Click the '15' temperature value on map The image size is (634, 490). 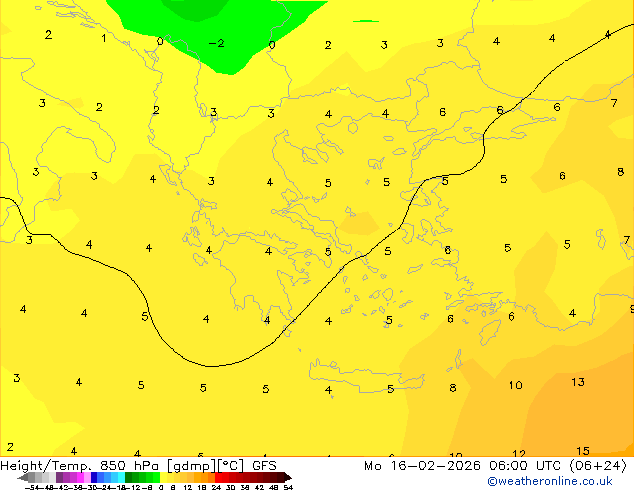point(583,451)
